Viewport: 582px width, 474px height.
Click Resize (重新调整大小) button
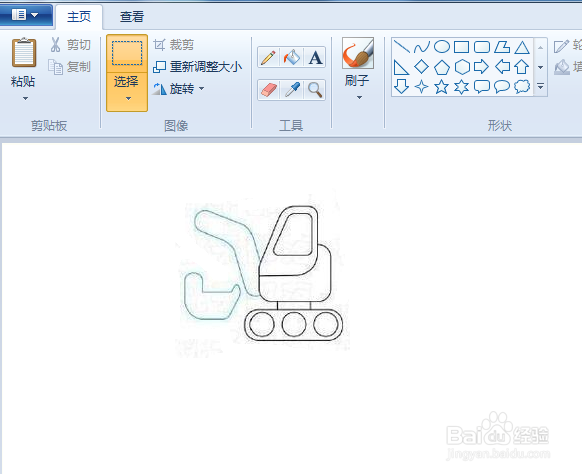click(198, 67)
